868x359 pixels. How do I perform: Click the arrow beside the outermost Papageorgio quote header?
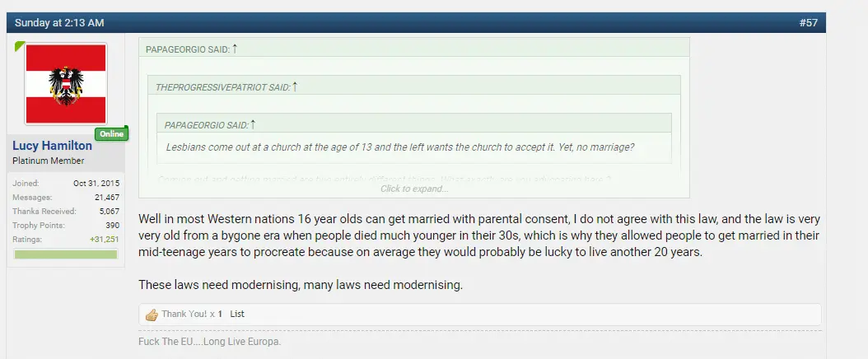(x=235, y=49)
